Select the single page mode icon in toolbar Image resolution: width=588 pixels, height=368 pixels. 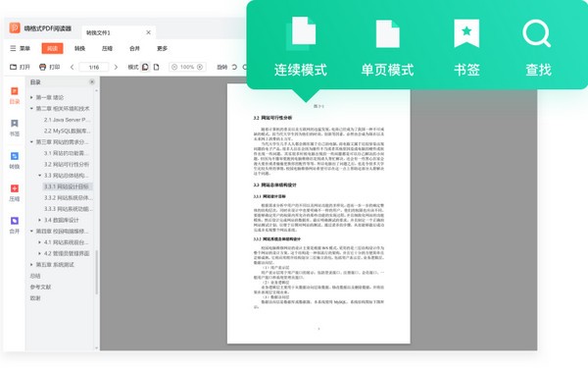pyautogui.click(x=157, y=67)
